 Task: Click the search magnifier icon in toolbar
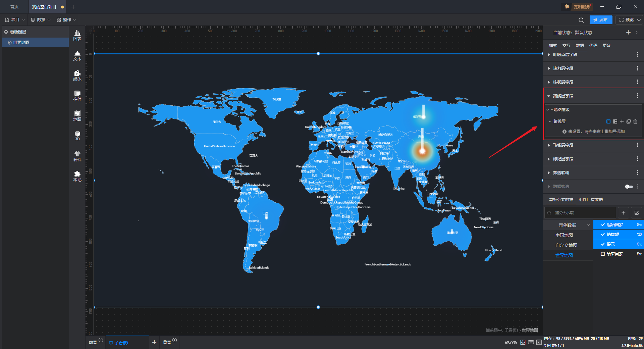click(x=581, y=20)
